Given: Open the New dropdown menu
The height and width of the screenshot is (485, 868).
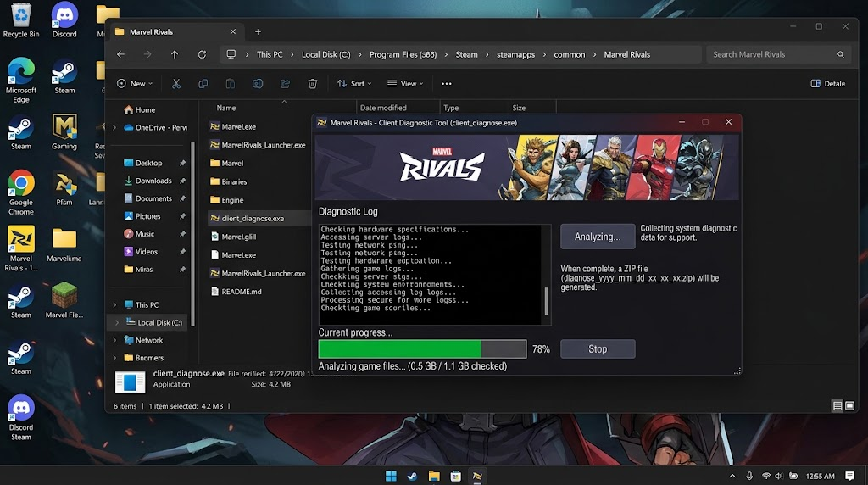Looking at the screenshot, I should [x=135, y=84].
